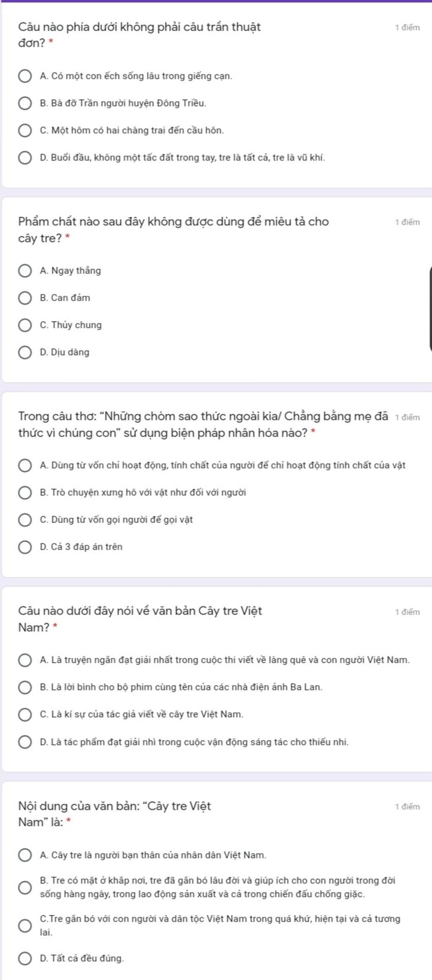Choose answer B. Bà đỡ Trần người huyện Đông Triều
432x980 pixels.
[25, 103]
